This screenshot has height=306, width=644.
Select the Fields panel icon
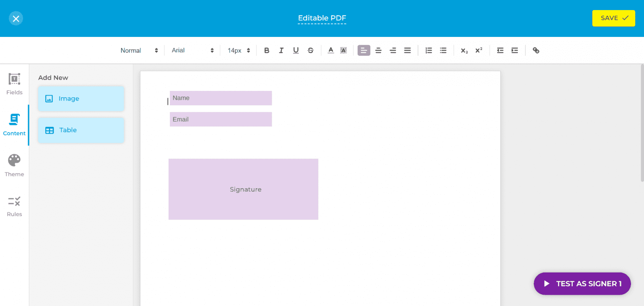14,84
